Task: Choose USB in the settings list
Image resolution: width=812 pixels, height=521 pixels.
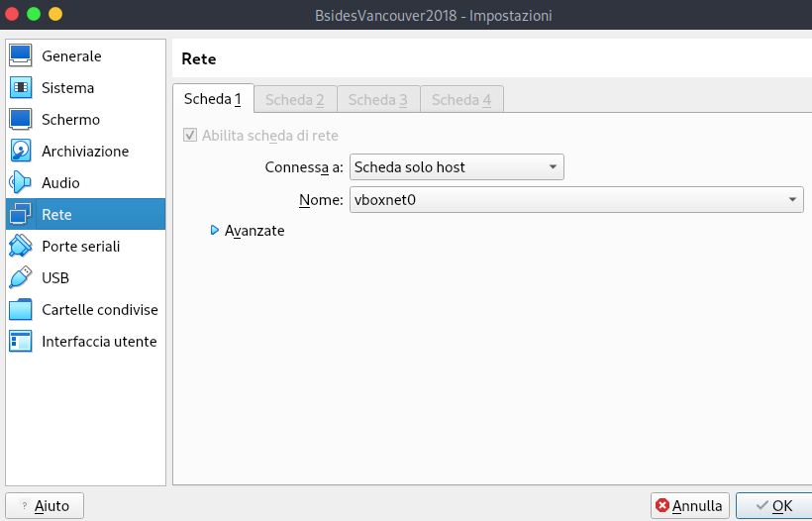Action: (85, 277)
